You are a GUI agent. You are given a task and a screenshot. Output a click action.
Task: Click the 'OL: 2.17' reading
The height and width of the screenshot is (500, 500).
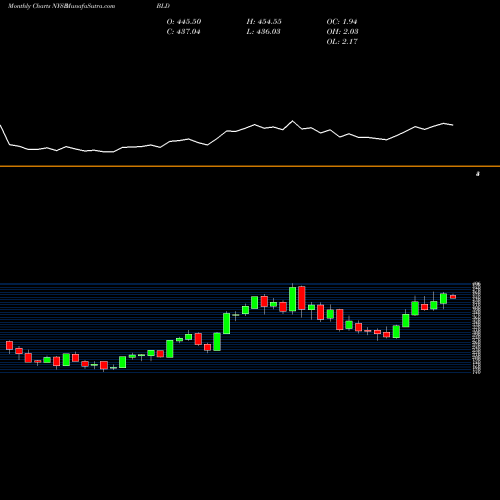342,42
